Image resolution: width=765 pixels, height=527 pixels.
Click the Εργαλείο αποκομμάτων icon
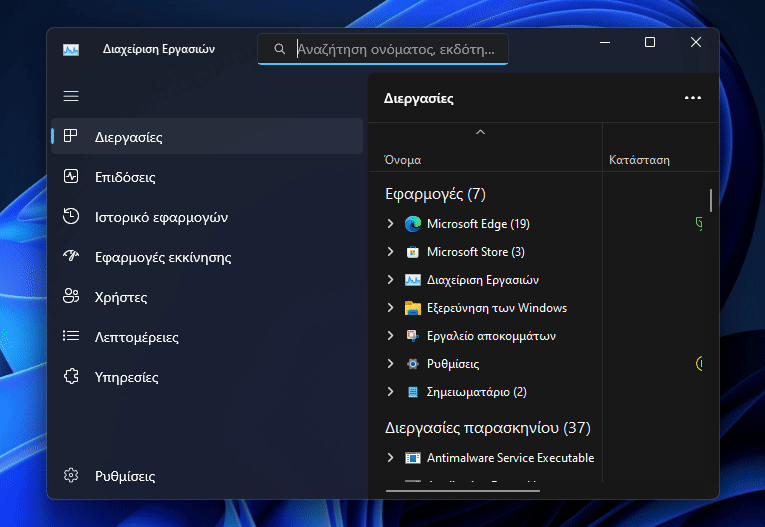[x=413, y=336]
